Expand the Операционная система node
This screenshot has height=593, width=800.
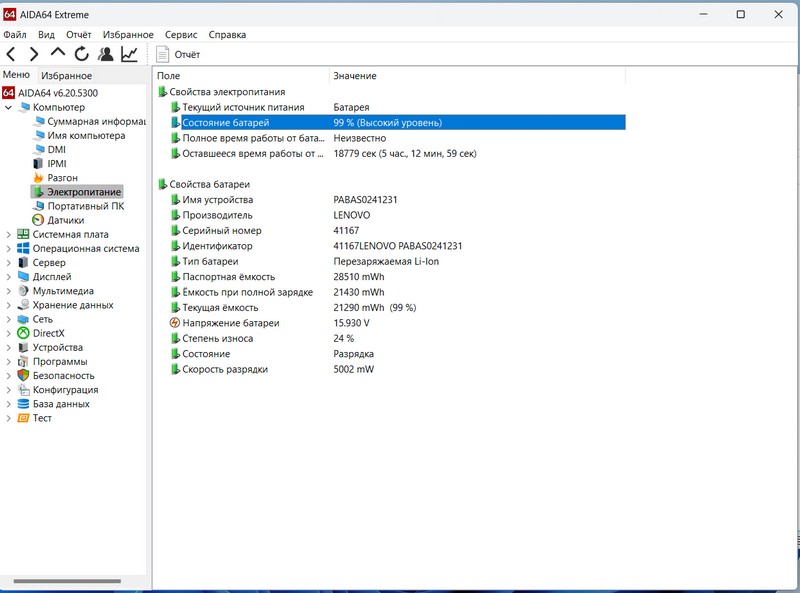9,249
